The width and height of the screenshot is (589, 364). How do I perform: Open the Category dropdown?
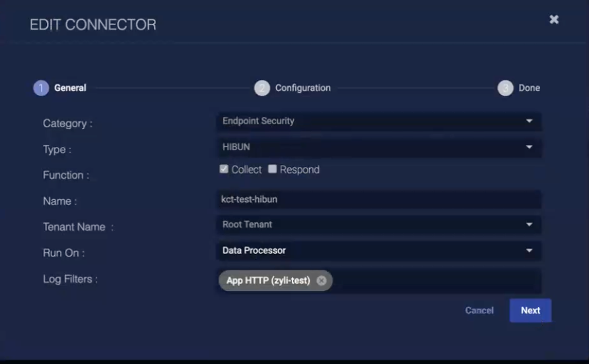[529, 121]
